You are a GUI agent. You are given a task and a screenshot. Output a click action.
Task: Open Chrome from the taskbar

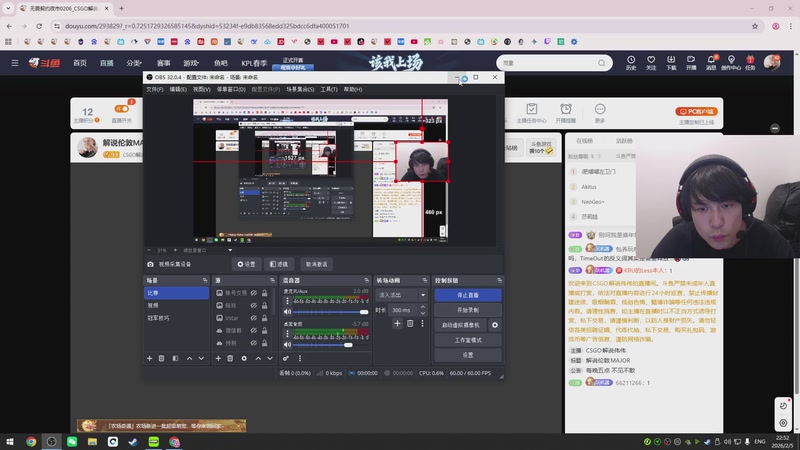pos(31,442)
